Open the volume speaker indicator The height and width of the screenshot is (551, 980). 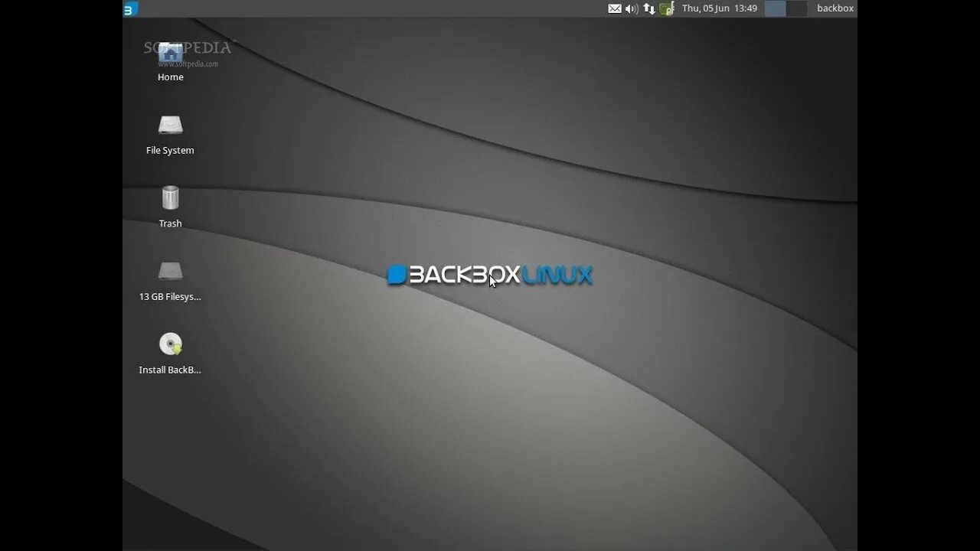click(632, 8)
